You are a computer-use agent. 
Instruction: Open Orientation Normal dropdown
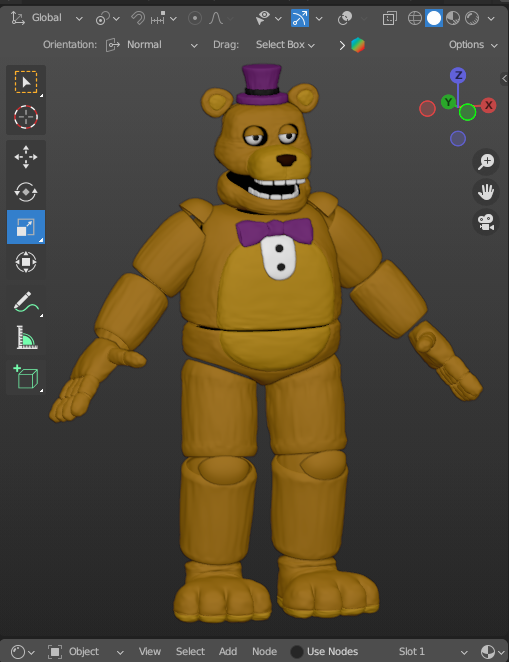click(x=152, y=45)
